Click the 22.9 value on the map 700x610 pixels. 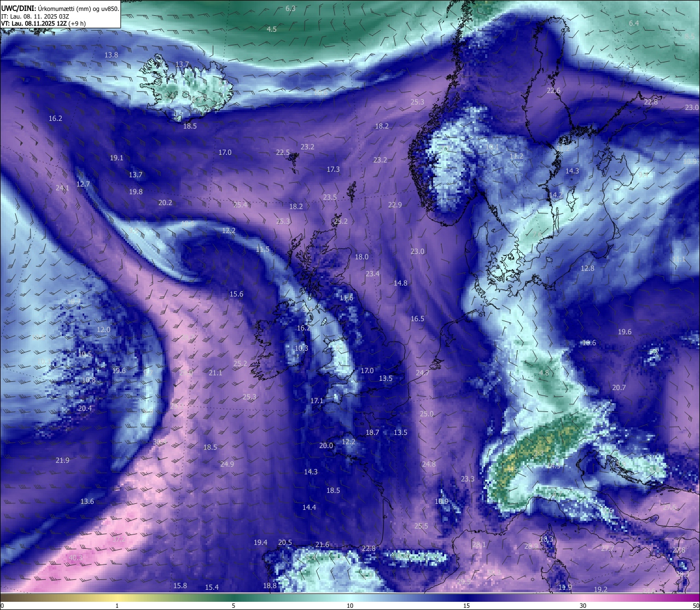[395, 205]
